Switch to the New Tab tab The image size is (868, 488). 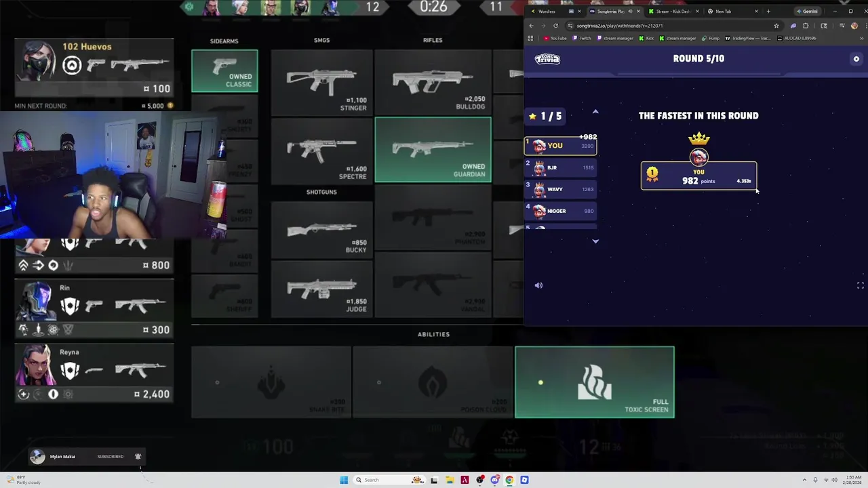coord(731,11)
